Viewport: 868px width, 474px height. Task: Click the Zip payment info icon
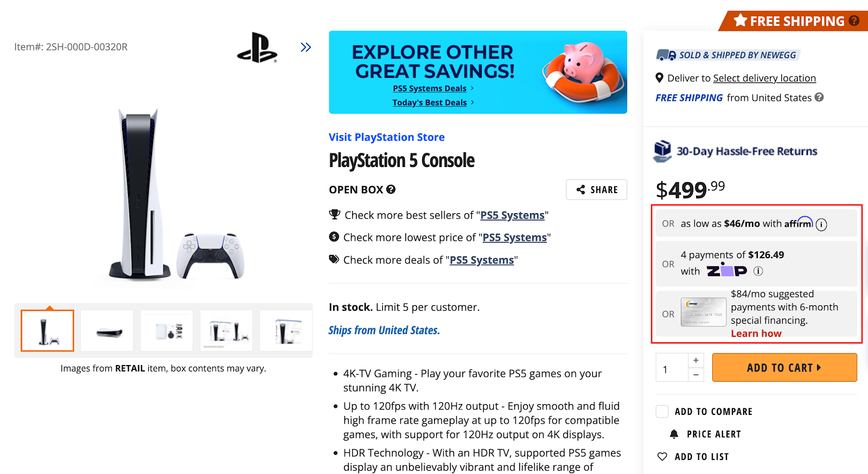click(x=757, y=271)
